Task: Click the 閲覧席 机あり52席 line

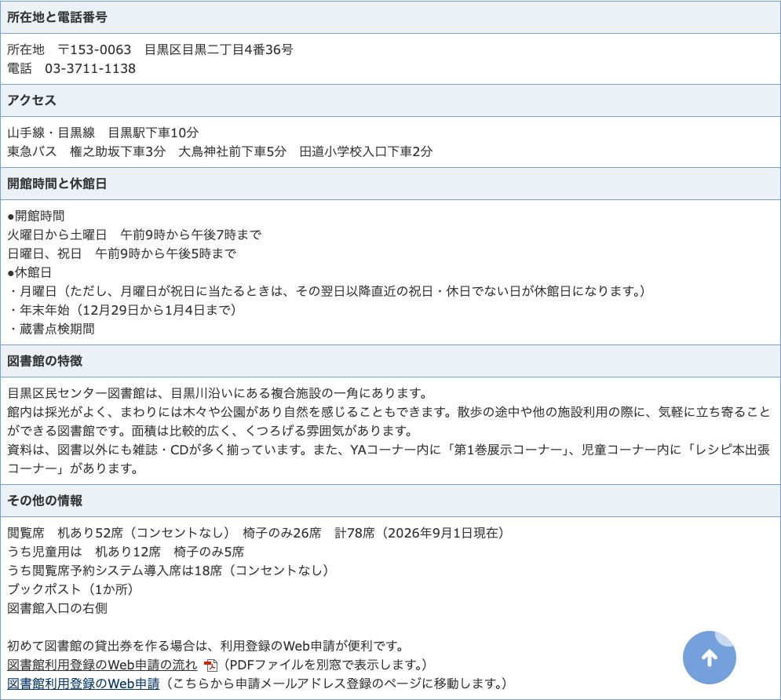Action: [256, 533]
